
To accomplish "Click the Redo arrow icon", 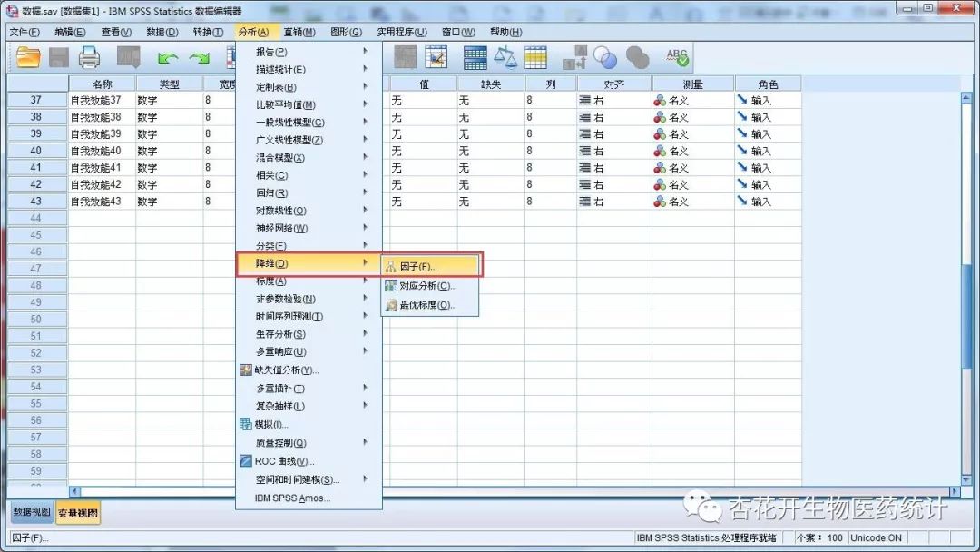I will point(199,56).
